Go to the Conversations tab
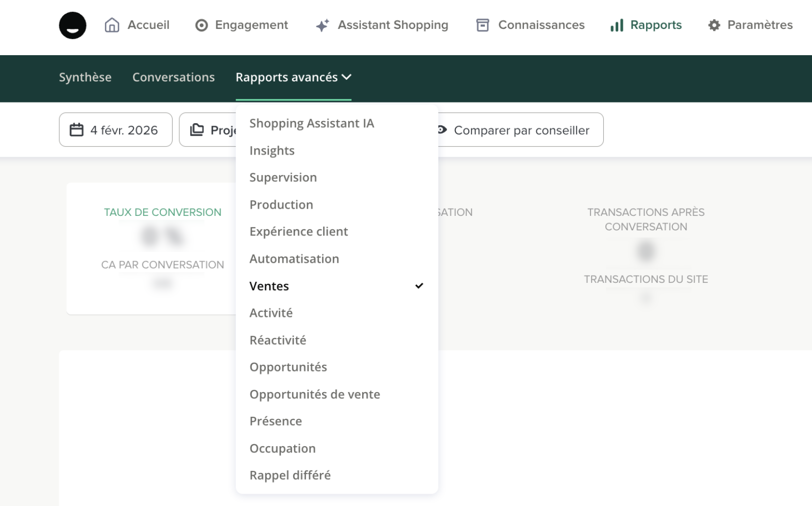812x506 pixels. (x=173, y=77)
